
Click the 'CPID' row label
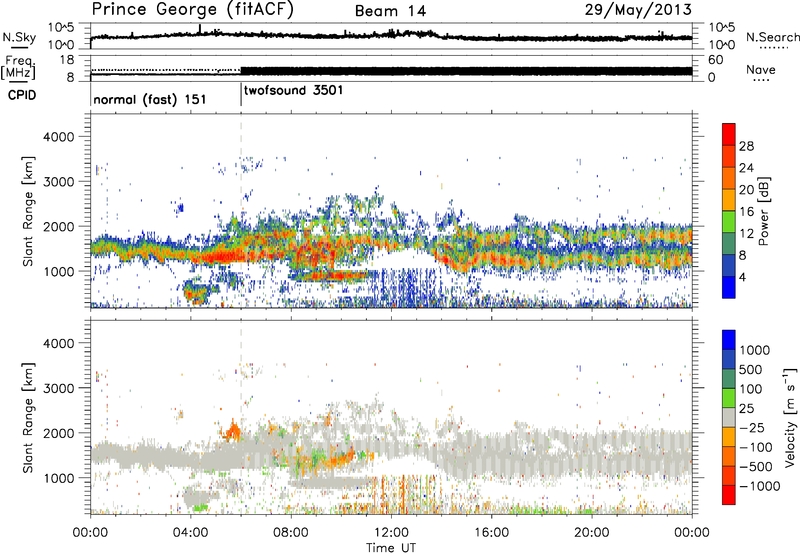tap(22, 95)
